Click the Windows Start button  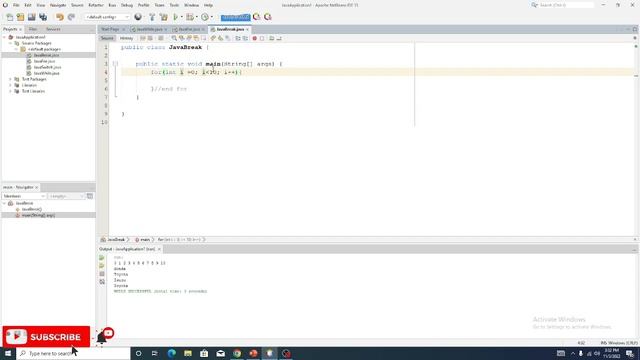8,353
